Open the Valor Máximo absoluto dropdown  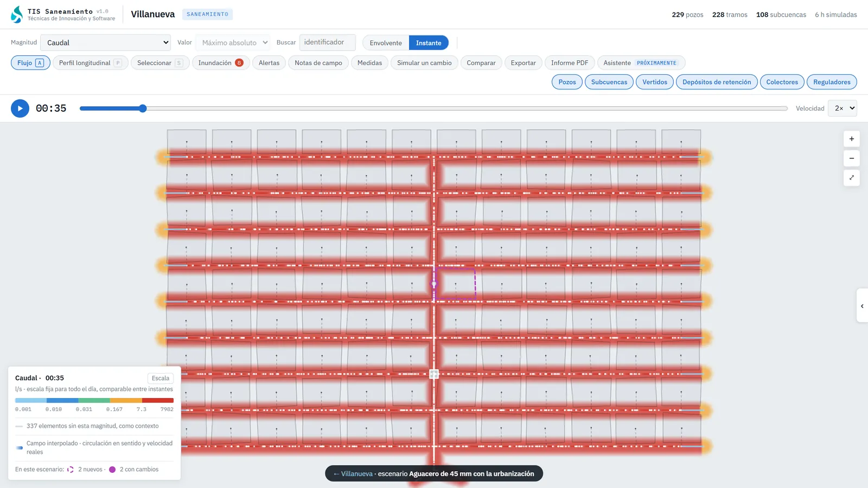pos(233,42)
